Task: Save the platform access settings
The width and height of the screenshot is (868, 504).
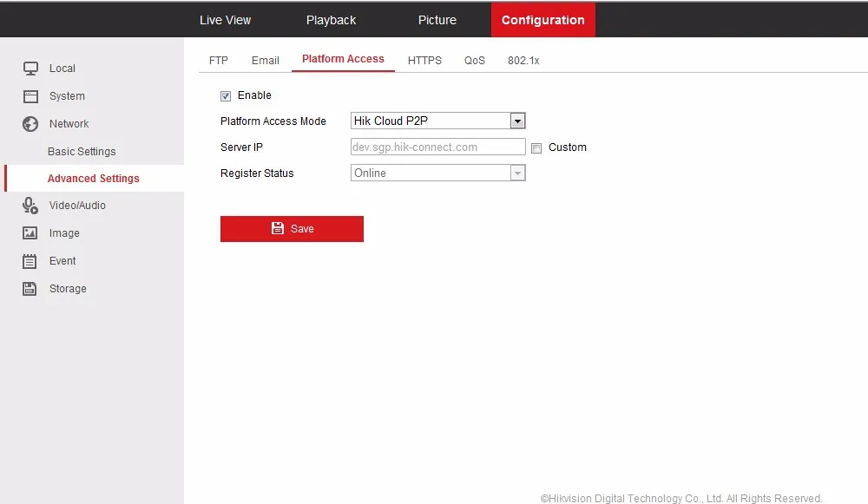Action: coord(292,229)
